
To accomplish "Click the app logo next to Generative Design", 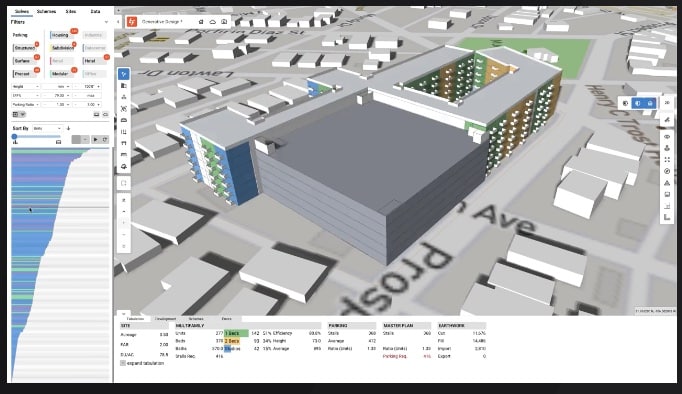I will [x=132, y=21].
